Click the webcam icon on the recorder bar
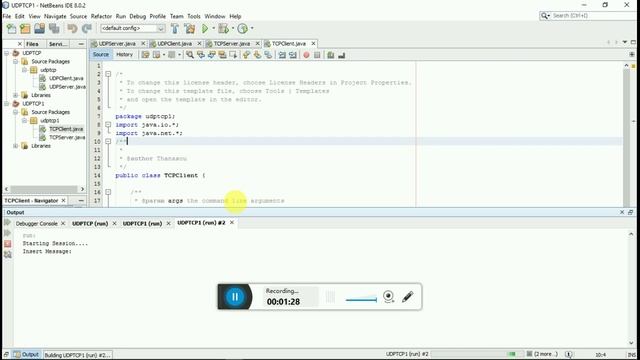Viewport: 640px width, 360px height. pyautogui.click(x=389, y=296)
